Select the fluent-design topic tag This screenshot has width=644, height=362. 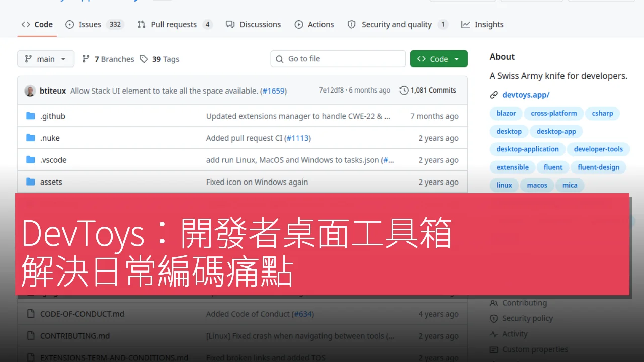[x=599, y=167]
